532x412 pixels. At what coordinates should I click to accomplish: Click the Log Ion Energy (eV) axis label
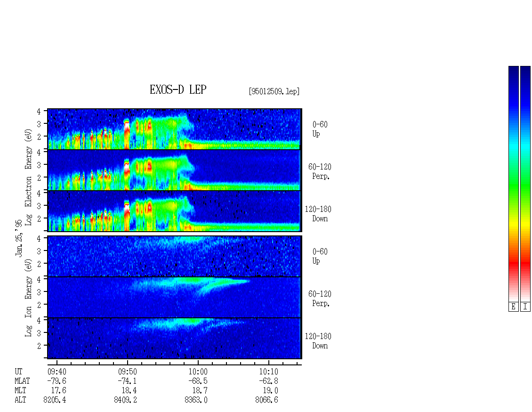(x=28, y=298)
